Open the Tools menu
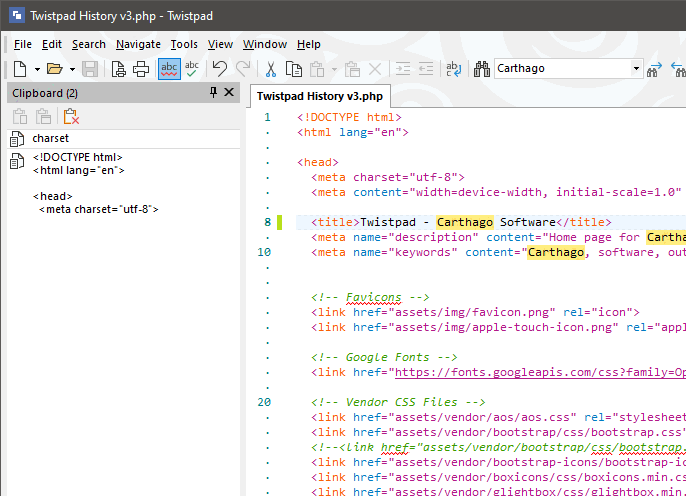 [x=184, y=44]
